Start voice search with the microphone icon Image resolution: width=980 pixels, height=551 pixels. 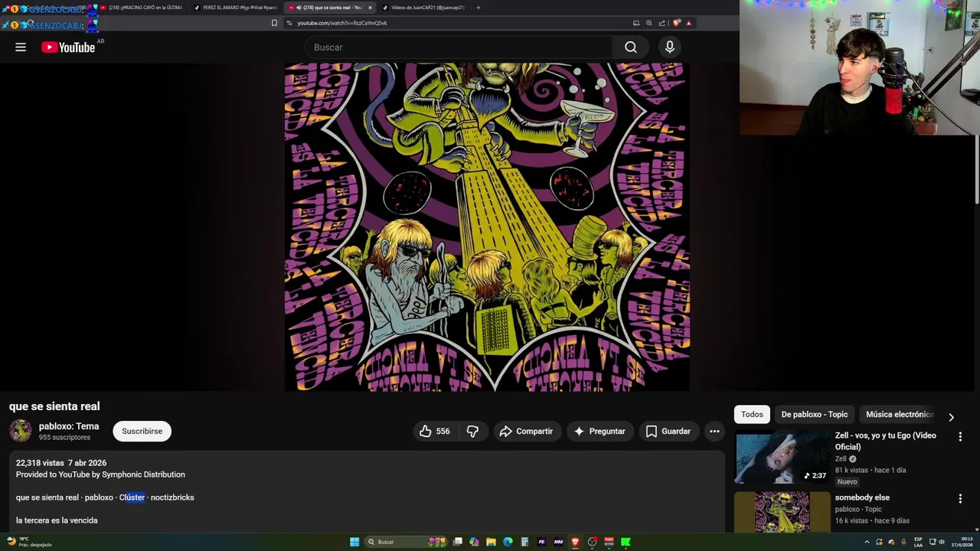tap(670, 47)
